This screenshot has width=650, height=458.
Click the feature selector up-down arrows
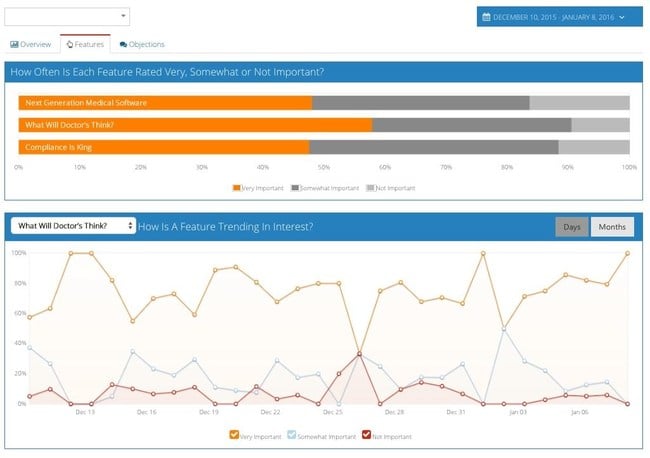[x=130, y=225]
